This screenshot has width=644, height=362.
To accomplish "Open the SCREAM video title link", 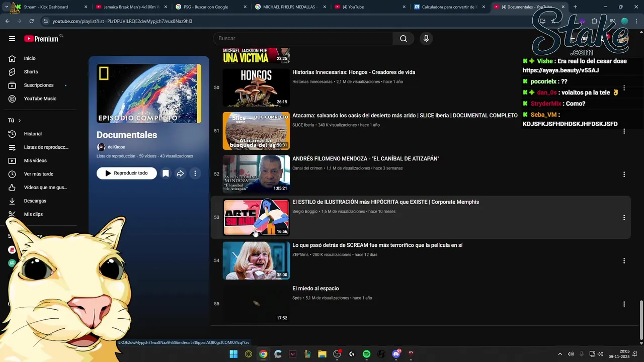I will [x=377, y=245].
